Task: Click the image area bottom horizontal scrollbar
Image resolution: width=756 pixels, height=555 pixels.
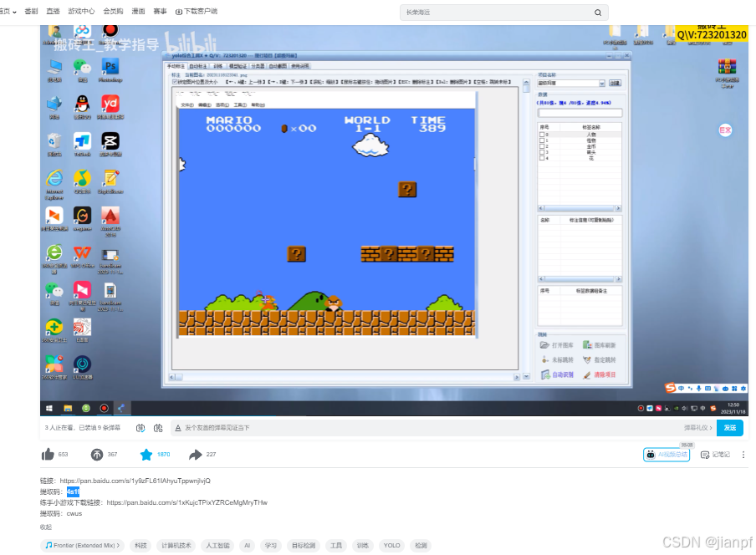Action: tap(345, 377)
